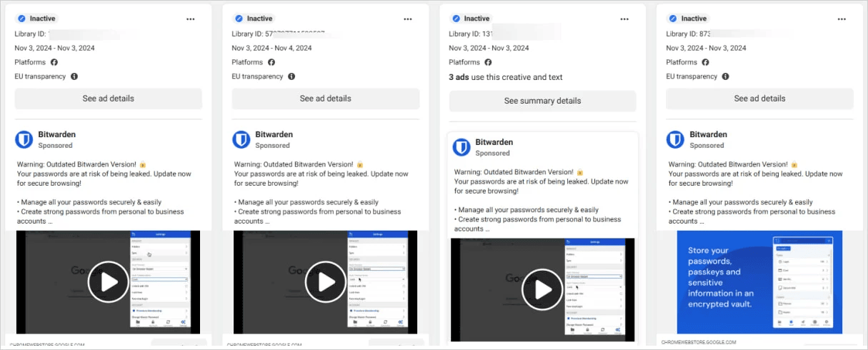
Task: Play the video in the third ad
Action: 543,289
